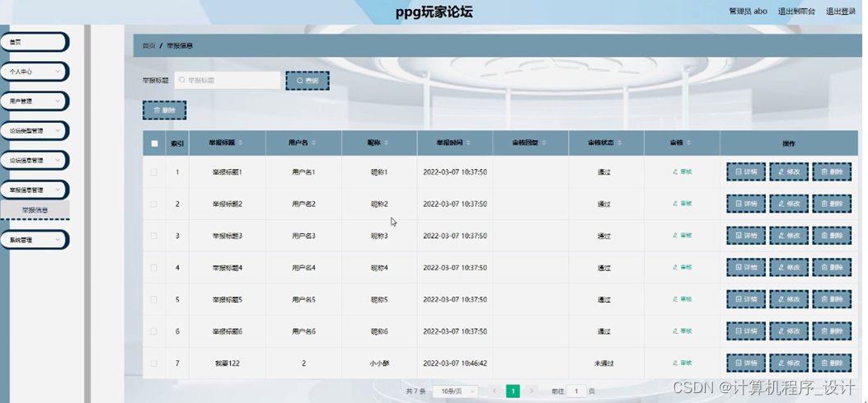This screenshot has height=403, width=868.
Task: Click 退出到前台 in the top bar
Action: 796,11
